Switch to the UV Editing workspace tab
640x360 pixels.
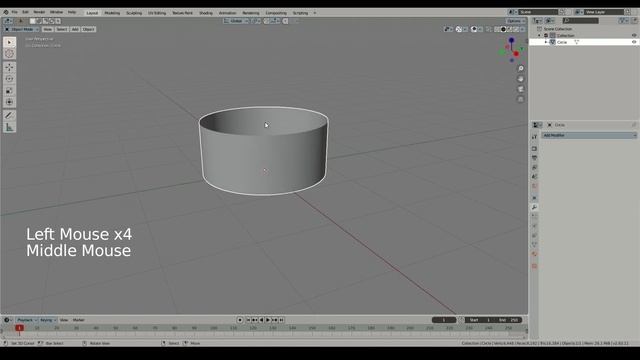157,13
